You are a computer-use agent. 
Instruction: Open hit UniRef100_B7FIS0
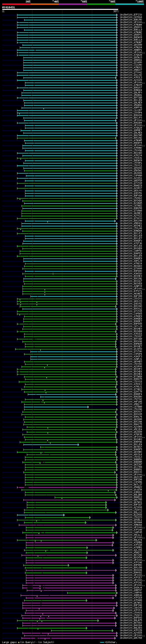click(131, 15)
